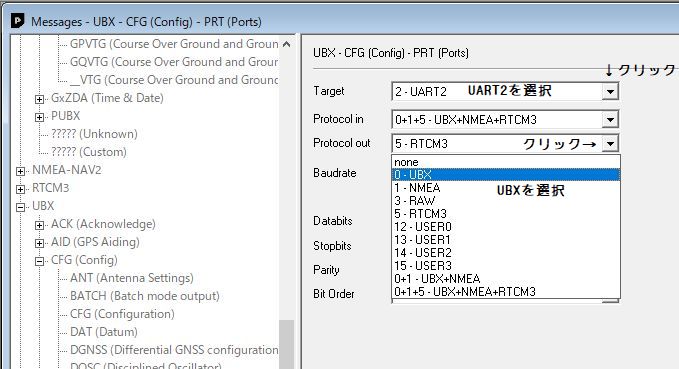Open the Protocol in dropdown arrow
The height and width of the screenshot is (369, 679).
click(610, 120)
